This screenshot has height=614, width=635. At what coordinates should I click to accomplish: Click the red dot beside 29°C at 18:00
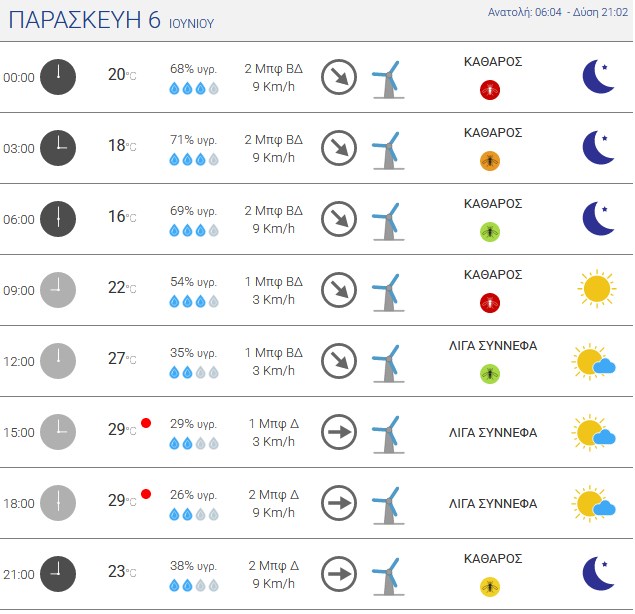click(x=146, y=494)
